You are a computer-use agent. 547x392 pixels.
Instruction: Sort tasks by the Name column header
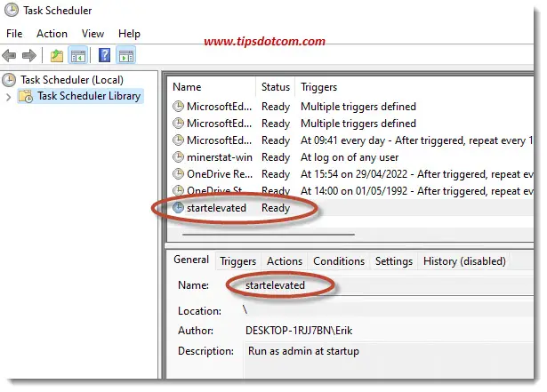tap(213, 87)
